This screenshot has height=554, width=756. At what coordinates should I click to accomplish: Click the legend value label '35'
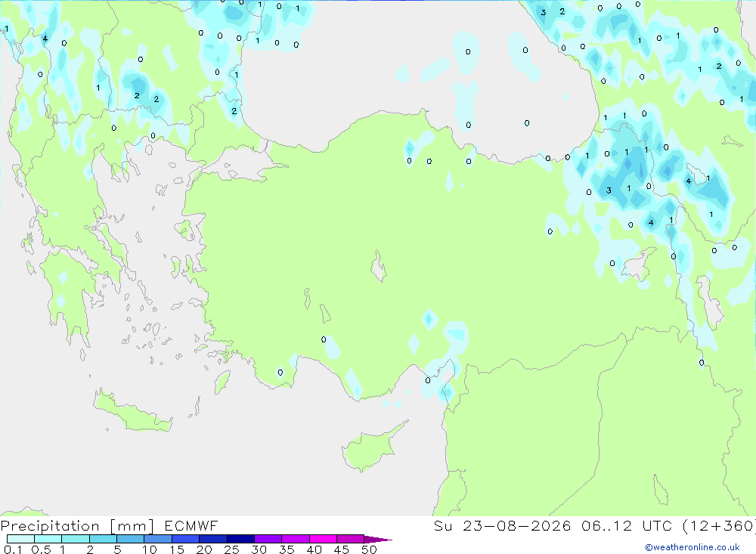click(x=287, y=549)
